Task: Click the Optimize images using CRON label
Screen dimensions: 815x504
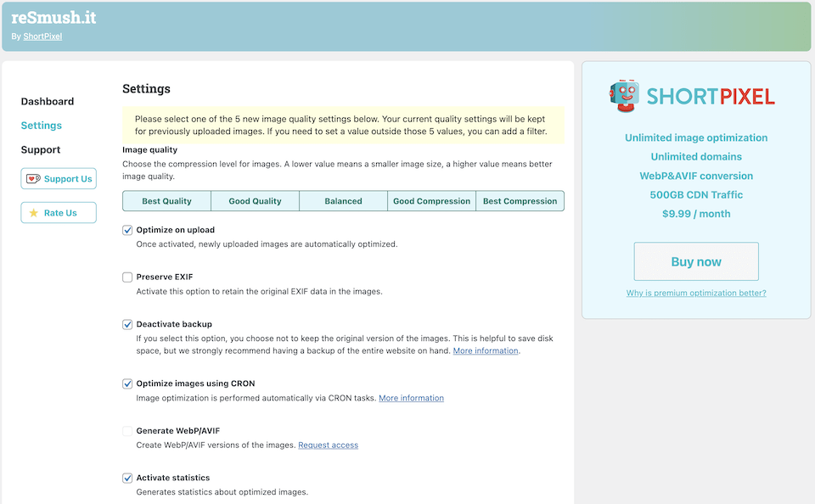Action: (195, 384)
